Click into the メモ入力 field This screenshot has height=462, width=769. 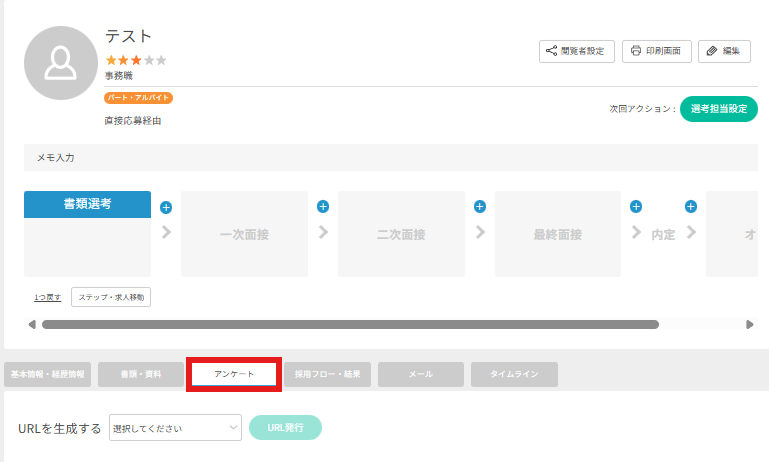pos(390,158)
